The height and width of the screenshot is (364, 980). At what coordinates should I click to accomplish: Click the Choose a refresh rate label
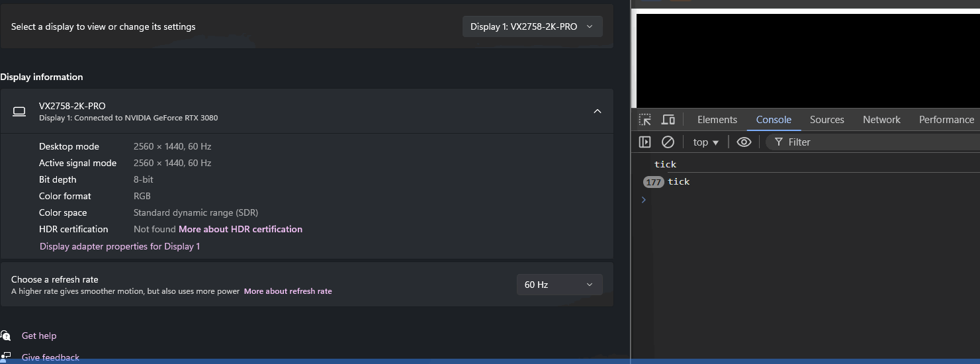[x=54, y=279]
